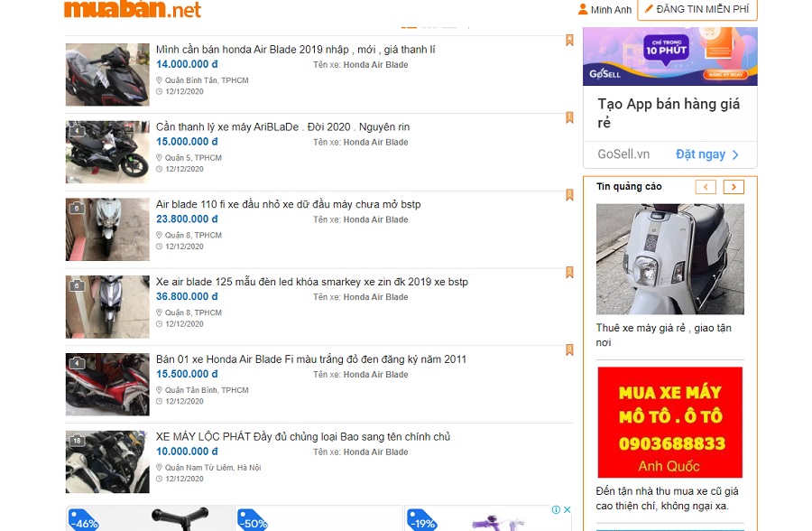Click thumbnail of the 14.000.000 đ Air Blade
Screen dimensions: 812x531
pyautogui.click(x=107, y=75)
